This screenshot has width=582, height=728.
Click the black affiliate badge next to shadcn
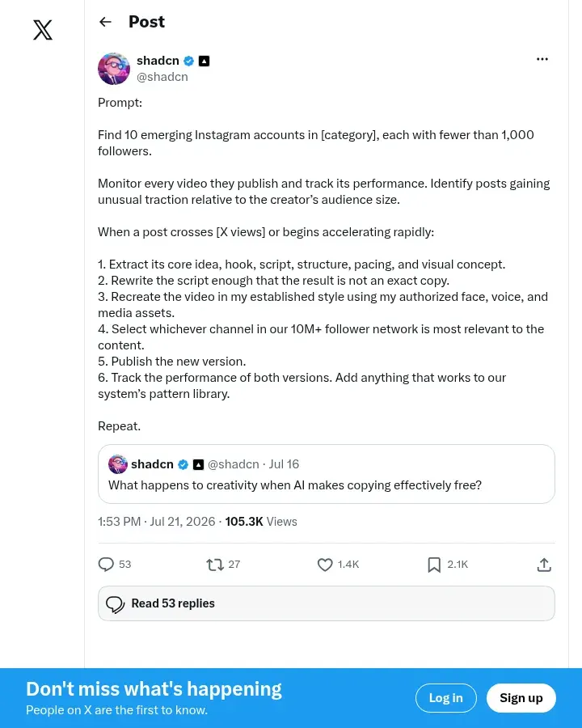(x=204, y=61)
